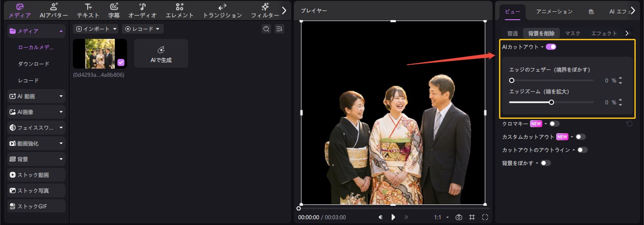Select the 普通 sub-tab
Screen dimensions: 644x225
(513, 33)
